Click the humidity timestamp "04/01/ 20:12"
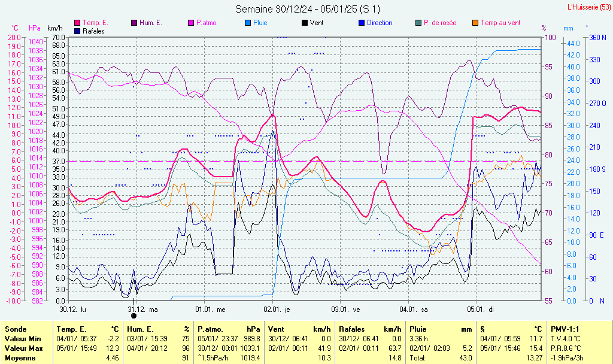The image size is (613, 364). (x=147, y=348)
